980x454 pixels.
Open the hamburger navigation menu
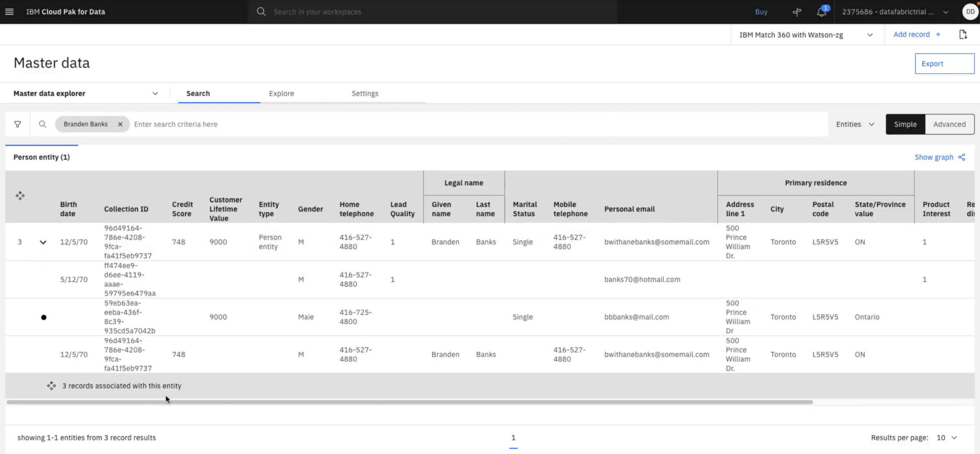[9, 12]
